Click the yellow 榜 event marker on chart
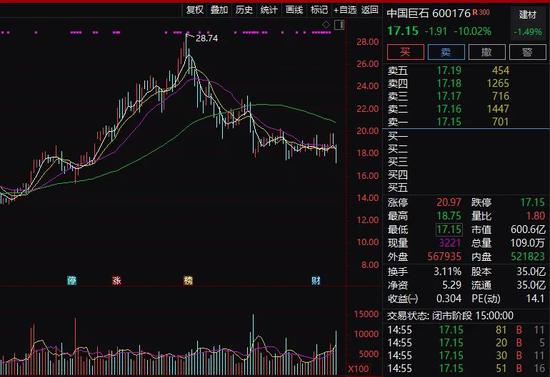Screen dimensions: 550x377 188,281
